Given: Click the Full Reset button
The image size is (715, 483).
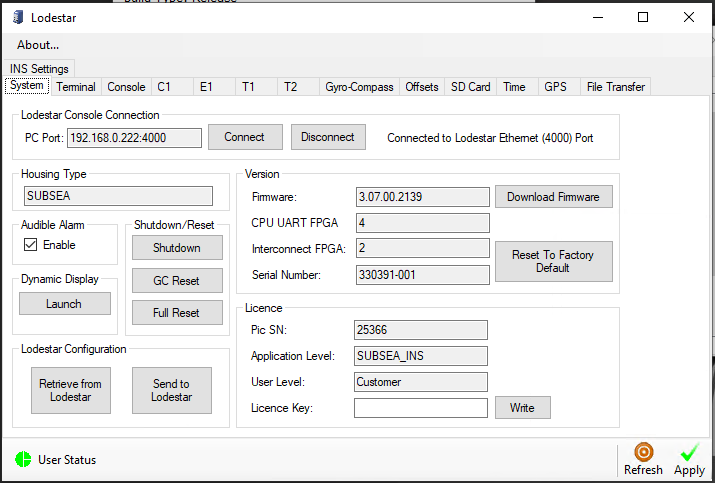Looking at the screenshot, I should [176, 313].
